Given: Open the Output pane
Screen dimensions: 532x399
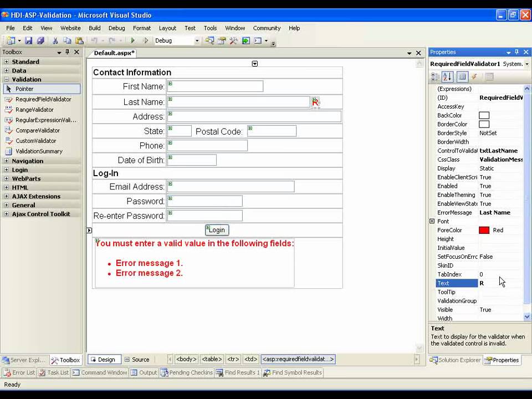Looking at the screenshot, I should click(144, 372).
